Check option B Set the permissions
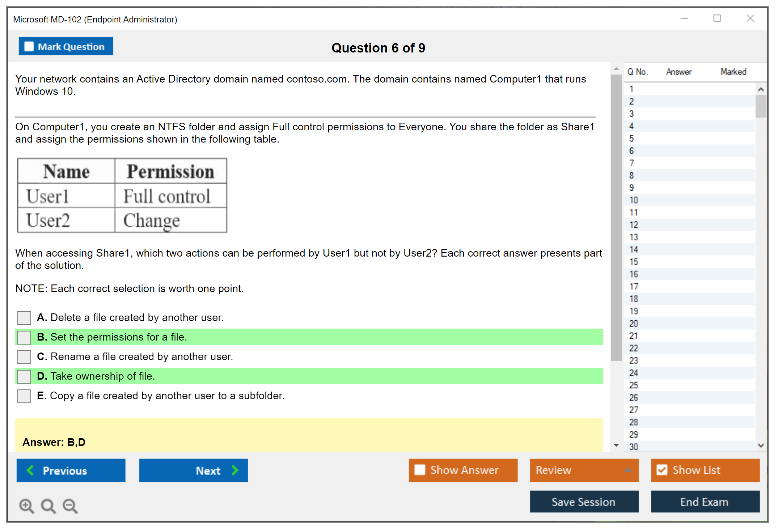This screenshot has width=778, height=532. click(x=24, y=337)
